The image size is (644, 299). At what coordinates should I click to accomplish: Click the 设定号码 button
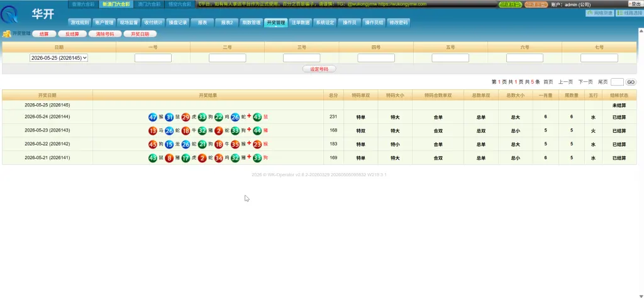[319, 69]
